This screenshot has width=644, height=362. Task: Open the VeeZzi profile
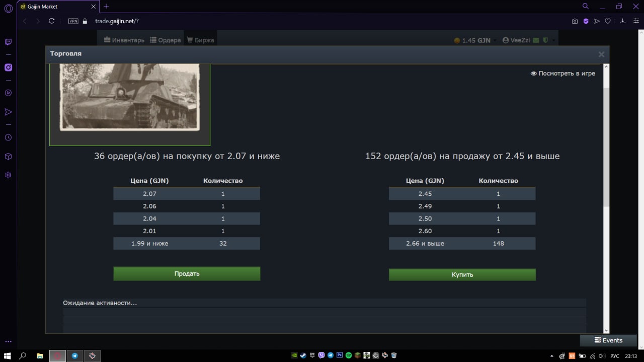516,40
